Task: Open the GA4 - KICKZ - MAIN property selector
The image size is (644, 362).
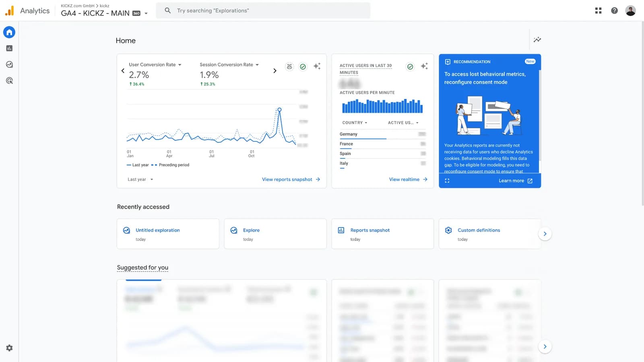Action: (x=104, y=13)
